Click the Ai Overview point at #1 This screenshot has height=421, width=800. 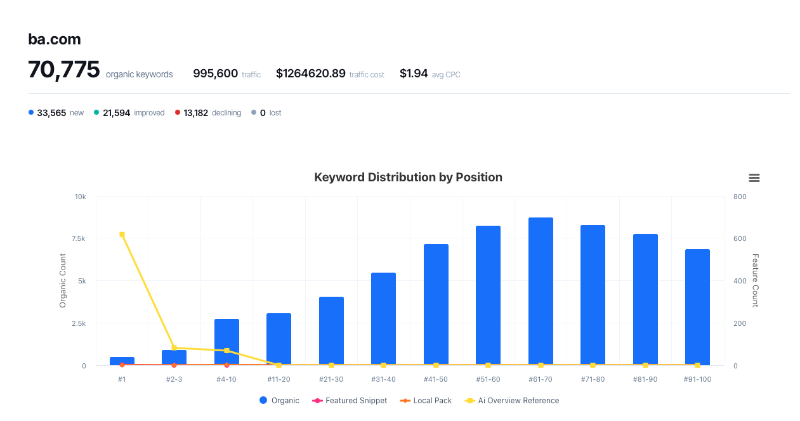coord(122,235)
